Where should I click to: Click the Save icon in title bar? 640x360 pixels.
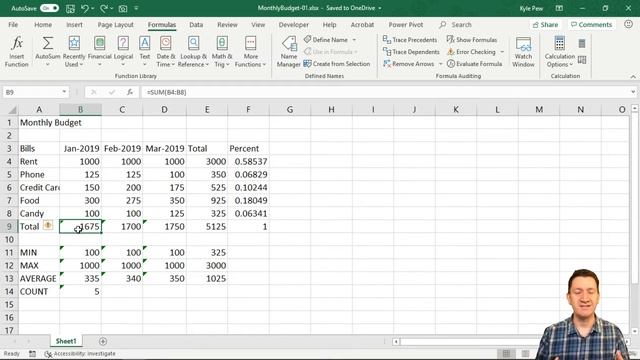(x=70, y=8)
